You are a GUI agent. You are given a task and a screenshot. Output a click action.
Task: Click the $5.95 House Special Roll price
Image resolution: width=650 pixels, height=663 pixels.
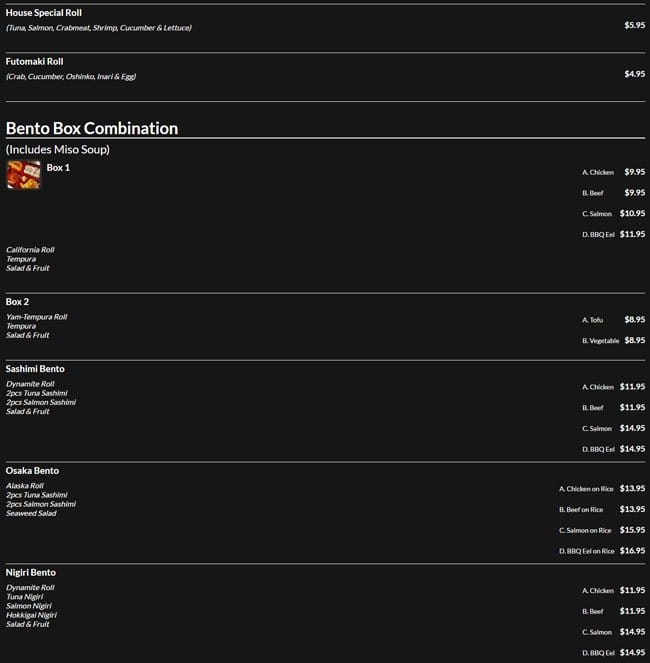[x=634, y=25]
